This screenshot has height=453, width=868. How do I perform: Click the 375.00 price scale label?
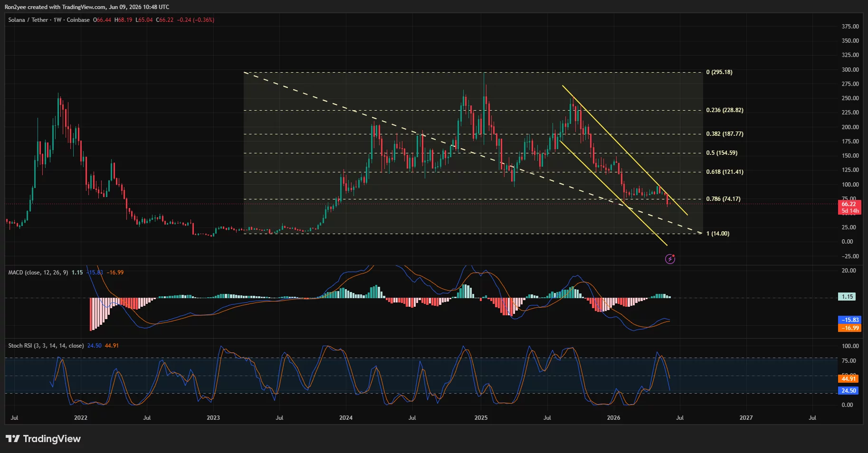(850, 27)
